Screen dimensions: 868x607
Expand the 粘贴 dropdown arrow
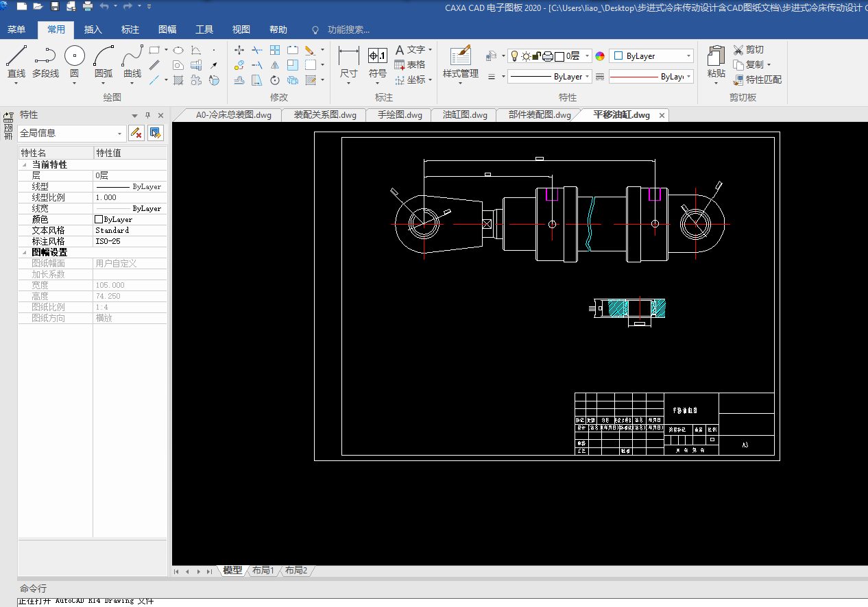click(716, 83)
